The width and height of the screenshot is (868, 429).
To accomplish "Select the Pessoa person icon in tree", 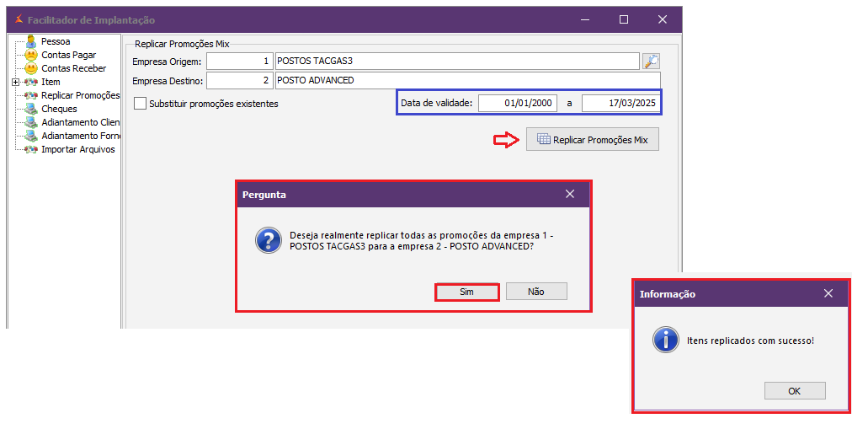I will (x=31, y=41).
